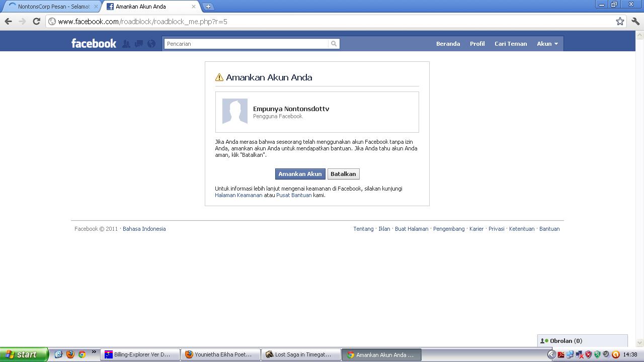Open the Ketentuan footer link

point(522,229)
